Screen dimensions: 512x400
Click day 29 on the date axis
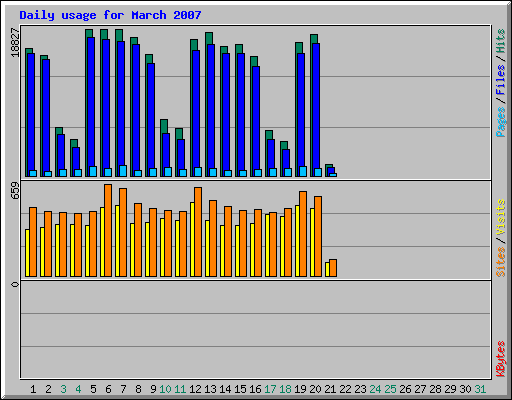point(450,389)
